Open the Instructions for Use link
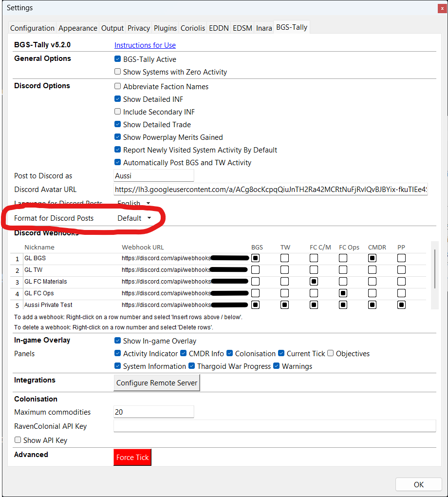The image size is (448, 497). (x=145, y=45)
